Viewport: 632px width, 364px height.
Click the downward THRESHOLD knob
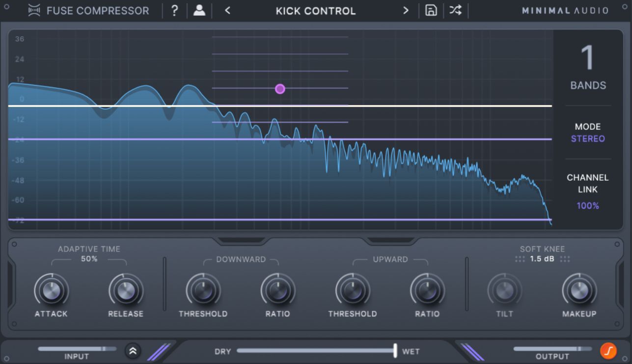coord(203,291)
